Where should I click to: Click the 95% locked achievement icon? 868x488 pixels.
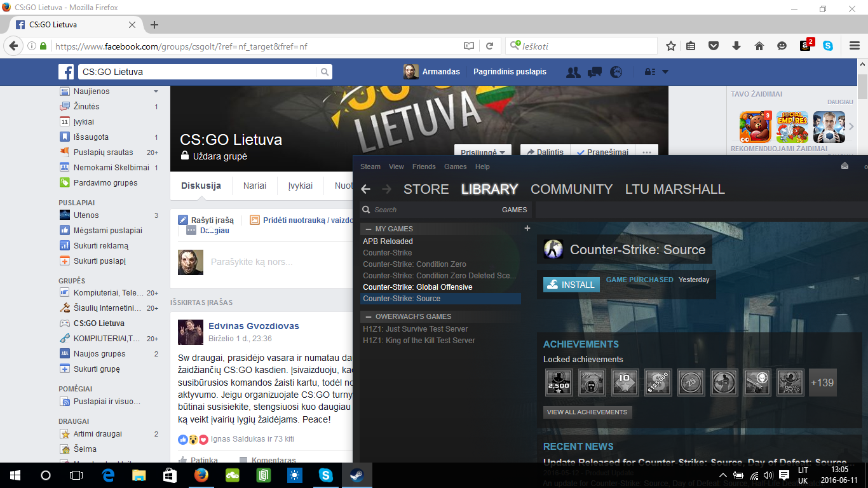pos(790,383)
